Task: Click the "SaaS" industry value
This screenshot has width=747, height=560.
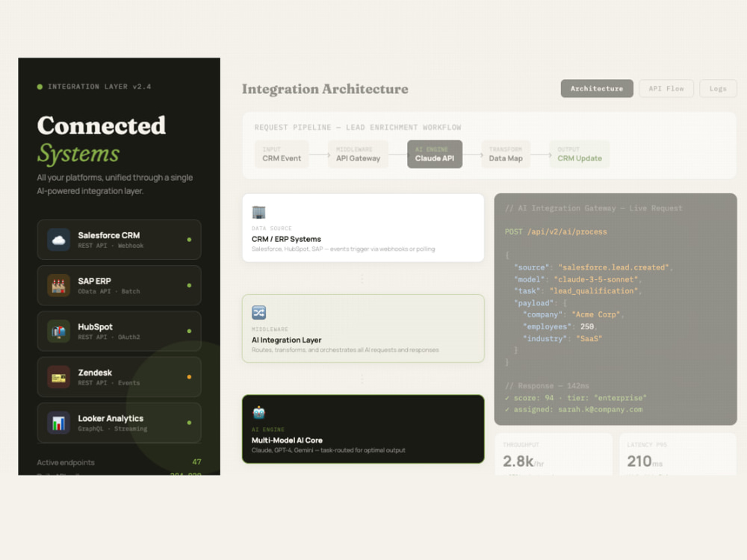Action: 589,338
